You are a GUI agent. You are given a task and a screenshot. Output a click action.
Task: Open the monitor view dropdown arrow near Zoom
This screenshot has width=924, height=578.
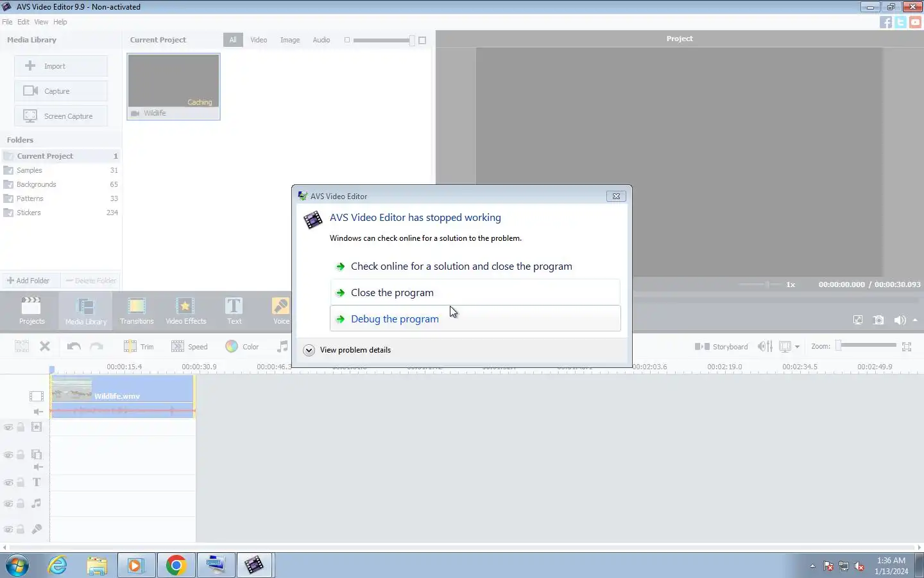coord(797,347)
